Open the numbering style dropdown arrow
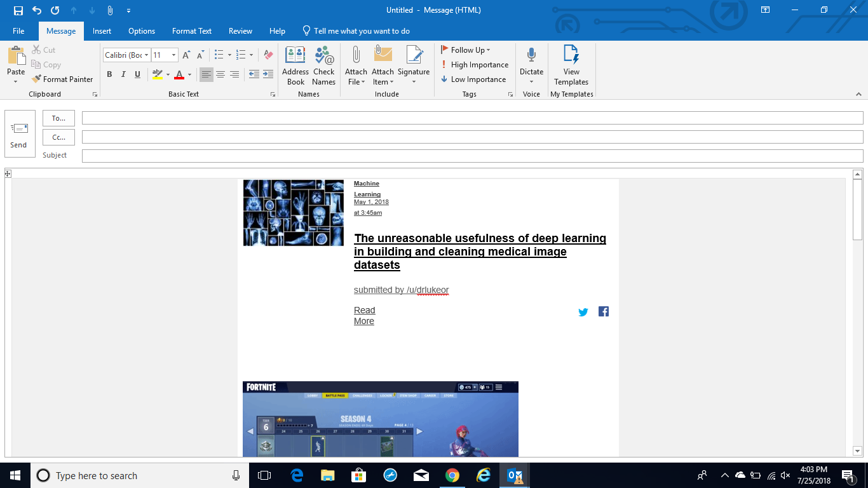Viewport: 868px width, 488px height. [x=251, y=55]
